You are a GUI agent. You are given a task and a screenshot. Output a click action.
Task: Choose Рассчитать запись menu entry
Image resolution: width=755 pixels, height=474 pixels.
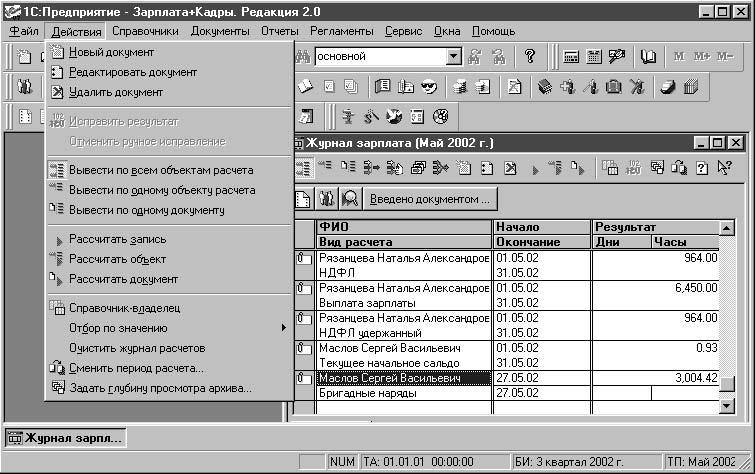point(169,239)
